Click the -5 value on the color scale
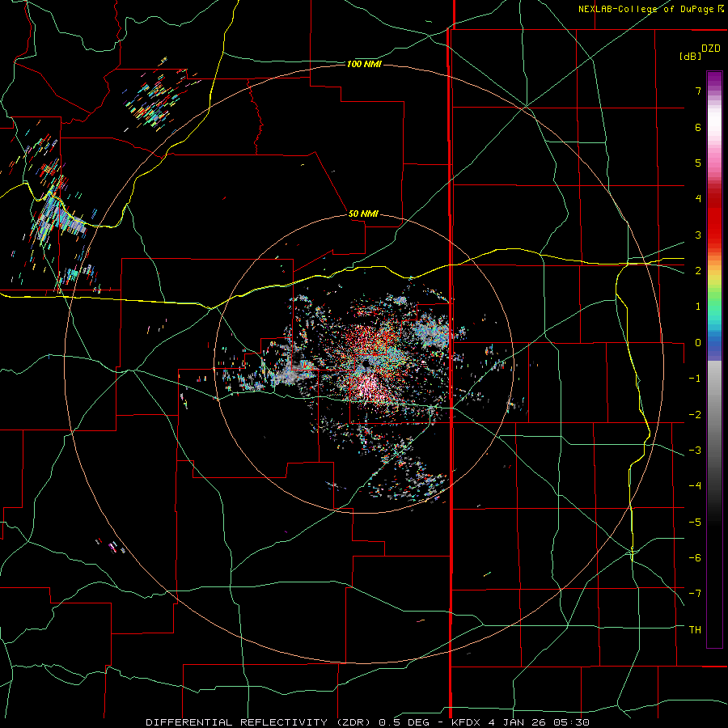This screenshot has height=728, width=728. [x=695, y=523]
